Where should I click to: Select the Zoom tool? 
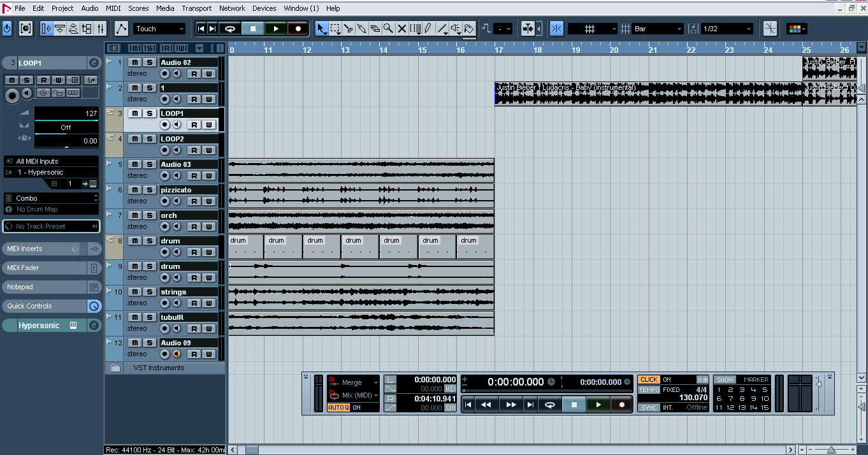387,28
